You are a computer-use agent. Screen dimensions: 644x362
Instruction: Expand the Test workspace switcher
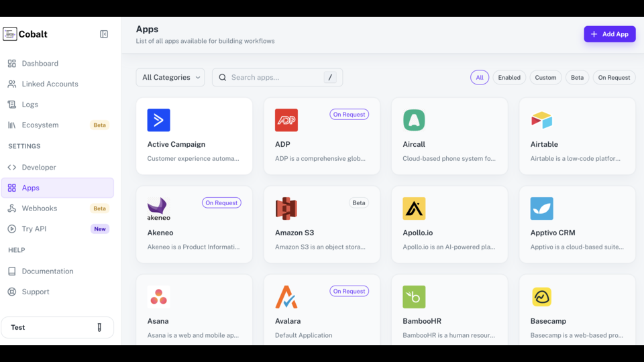point(58,327)
